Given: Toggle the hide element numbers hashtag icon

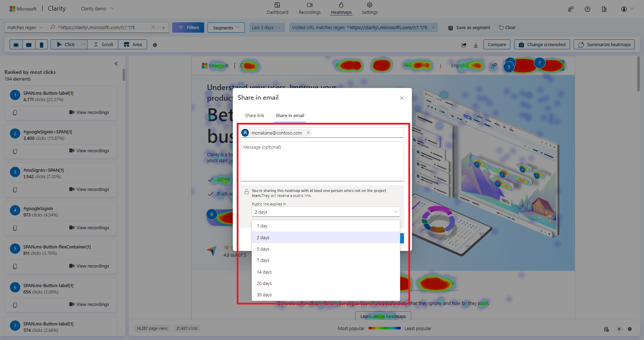Looking at the screenshot, I should [606, 329].
